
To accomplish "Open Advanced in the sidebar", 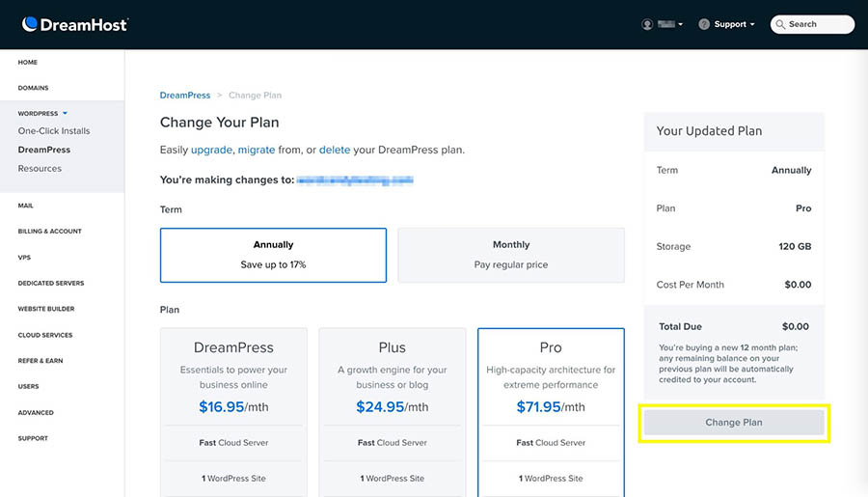I will coord(36,413).
